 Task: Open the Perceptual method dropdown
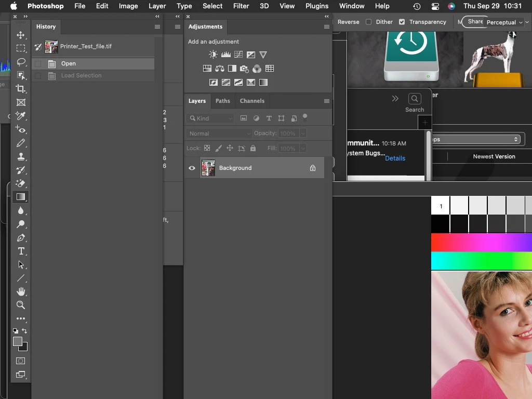[x=504, y=22]
